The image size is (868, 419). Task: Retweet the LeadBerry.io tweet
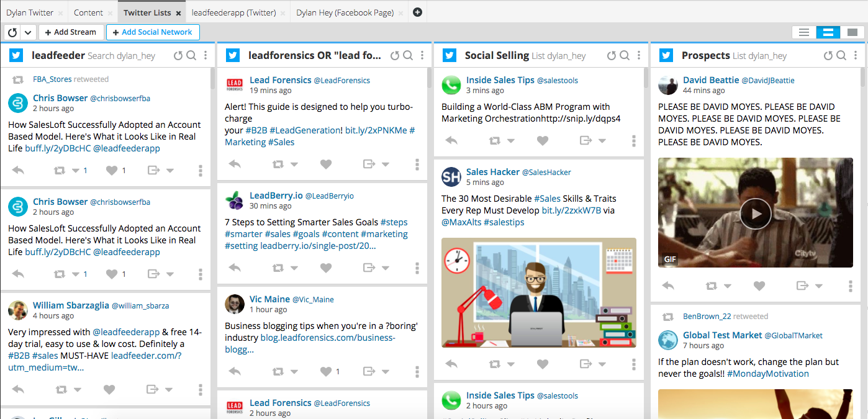(x=278, y=268)
